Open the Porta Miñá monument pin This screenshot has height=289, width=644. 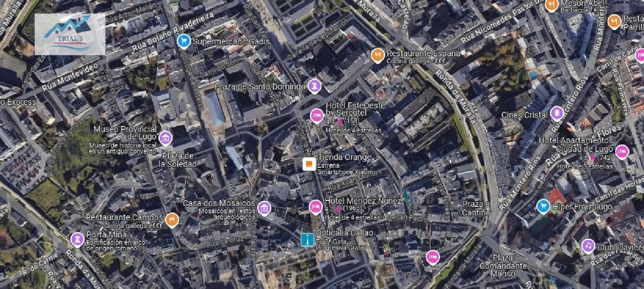[x=77, y=239]
